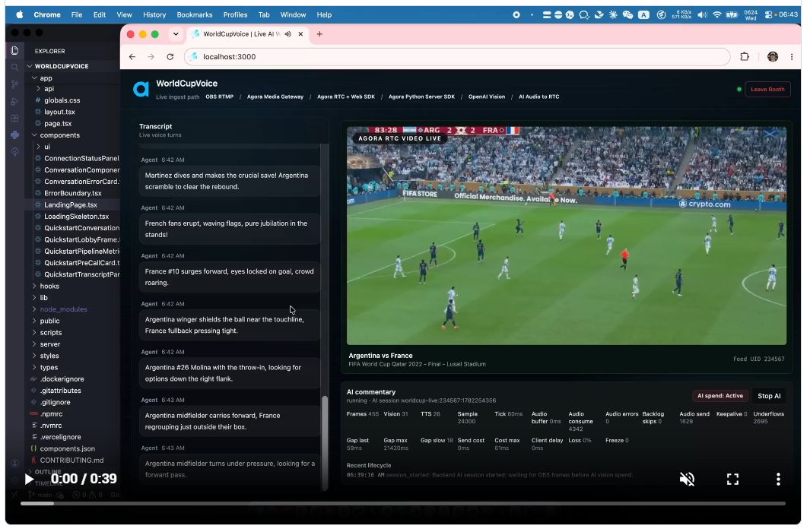The height and width of the screenshot is (532, 810).
Task: Open the History menu
Action: click(x=154, y=14)
